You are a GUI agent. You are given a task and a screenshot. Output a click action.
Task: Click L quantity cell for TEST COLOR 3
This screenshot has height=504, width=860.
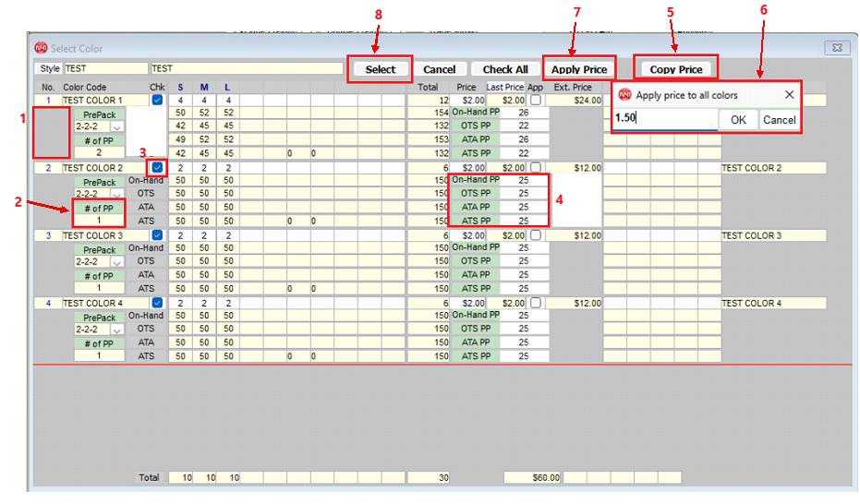point(228,235)
